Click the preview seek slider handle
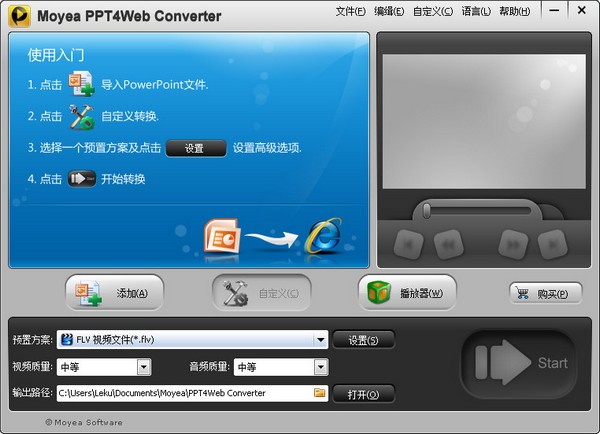The image size is (600, 434). coord(427,211)
